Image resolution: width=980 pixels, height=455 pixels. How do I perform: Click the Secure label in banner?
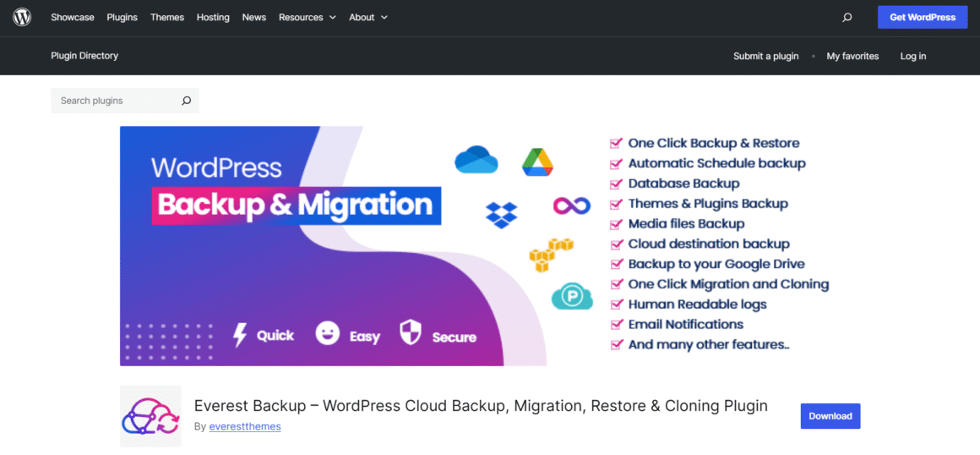click(x=455, y=337)
